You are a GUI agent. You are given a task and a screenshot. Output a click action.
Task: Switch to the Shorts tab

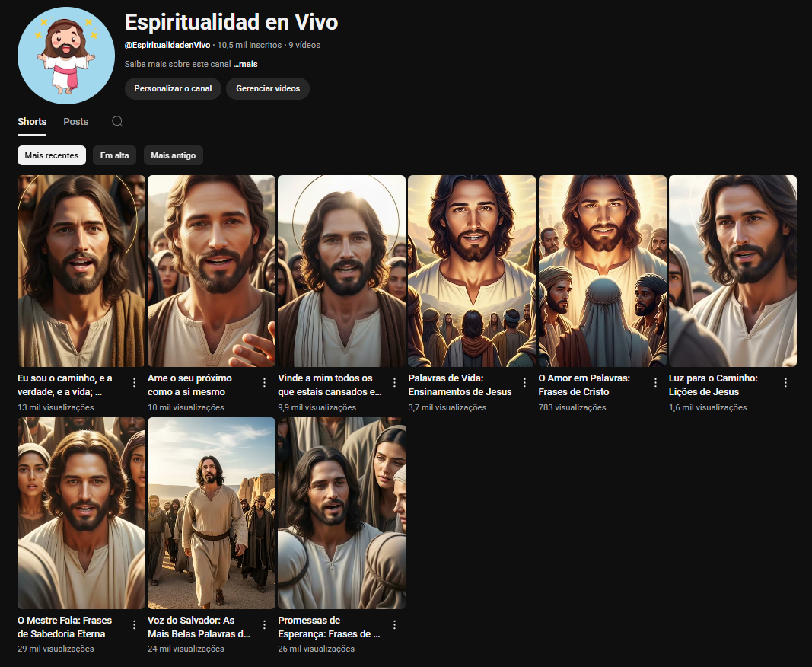[x=32, y=121]
